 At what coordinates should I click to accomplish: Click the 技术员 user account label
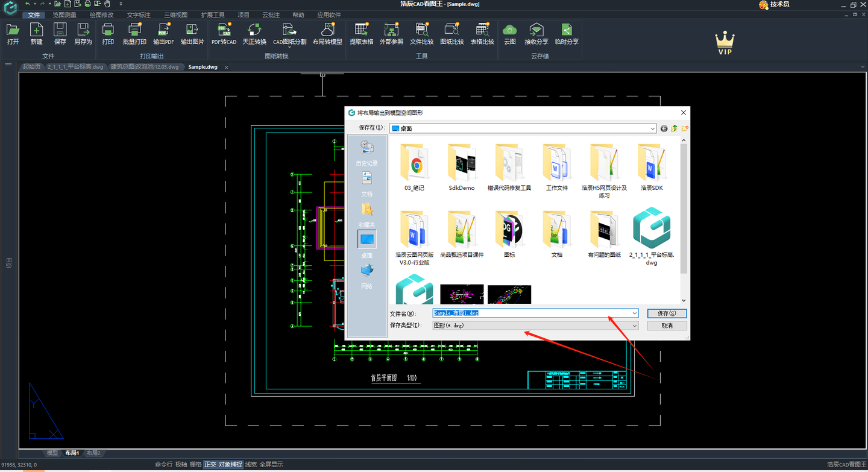pos(779,4)
